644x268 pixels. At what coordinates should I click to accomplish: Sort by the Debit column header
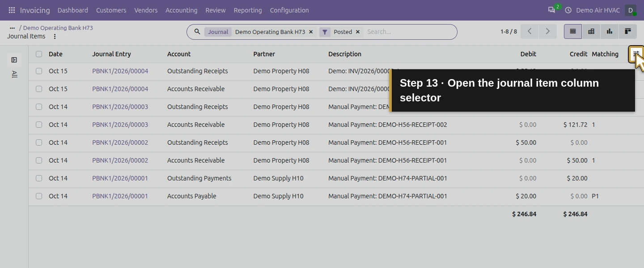click(x=528, y=54)
